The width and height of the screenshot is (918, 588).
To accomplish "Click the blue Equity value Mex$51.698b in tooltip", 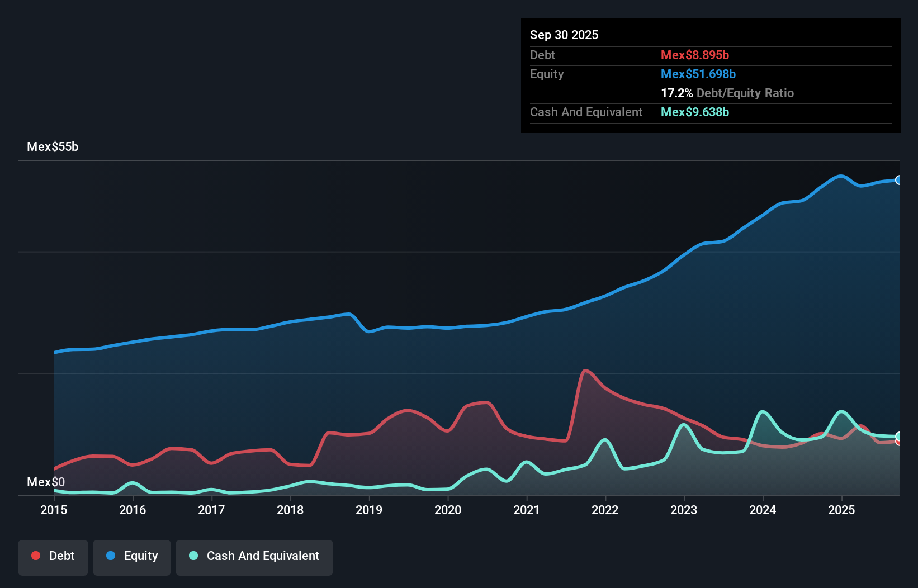I will pos(698,74).
